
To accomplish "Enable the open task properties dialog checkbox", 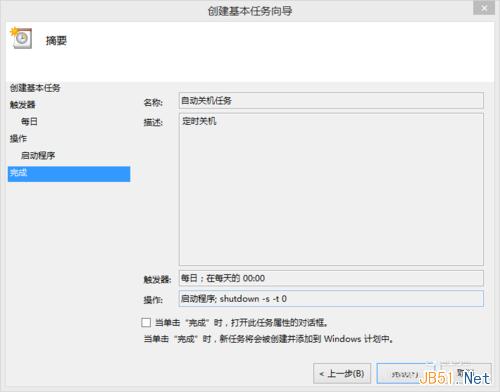I will tap(146, 322).
